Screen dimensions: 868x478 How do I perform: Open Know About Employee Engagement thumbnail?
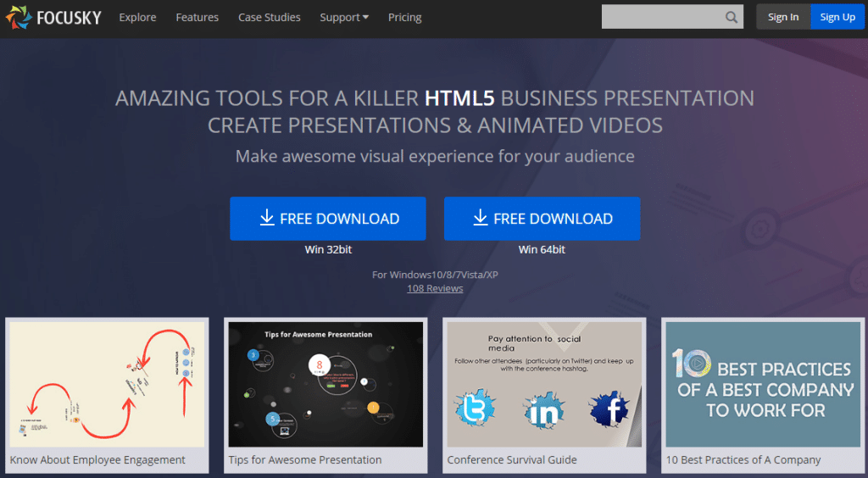pos(107,385)
